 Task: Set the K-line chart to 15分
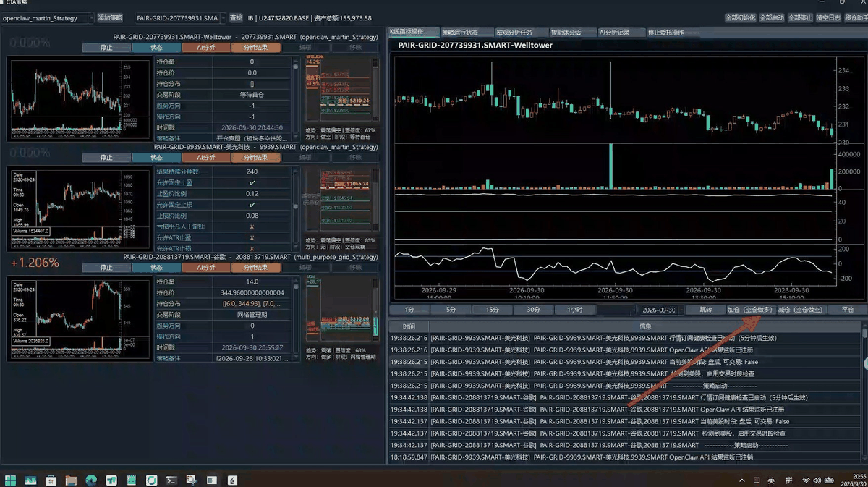(x=492, y=310)
